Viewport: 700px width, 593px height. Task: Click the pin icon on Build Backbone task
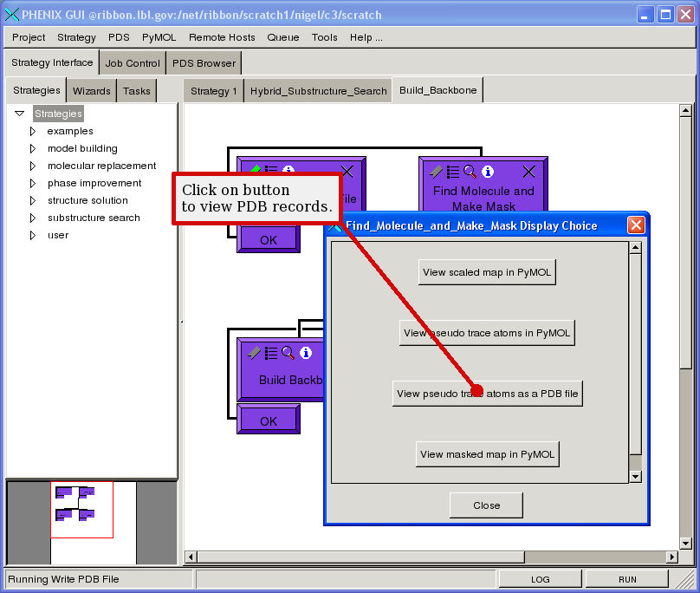point(254,353)
